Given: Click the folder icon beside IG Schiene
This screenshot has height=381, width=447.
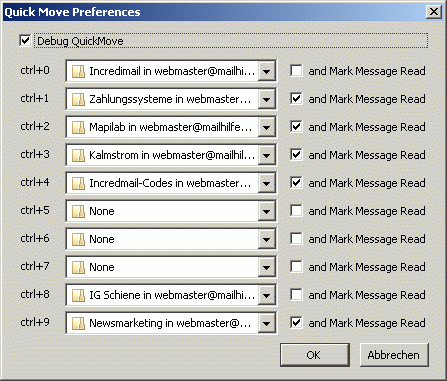Looking at the screenshot, I should 78,295.
